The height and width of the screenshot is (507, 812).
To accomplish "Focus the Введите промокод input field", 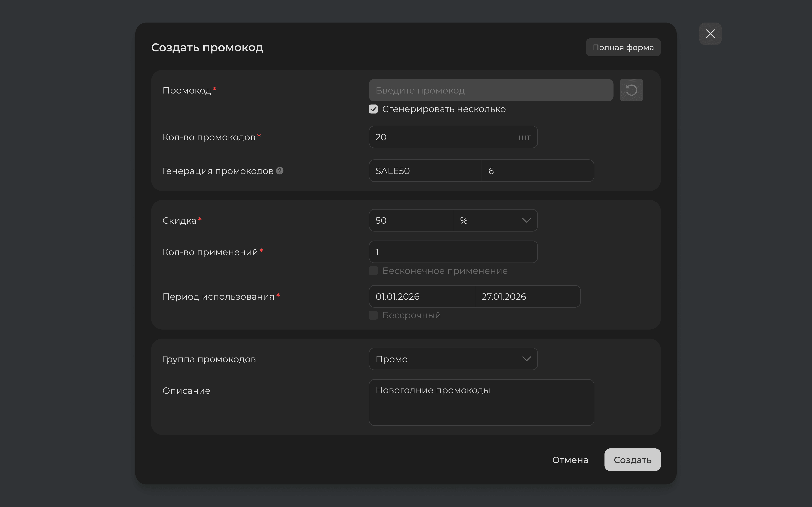I will point(491,90).
